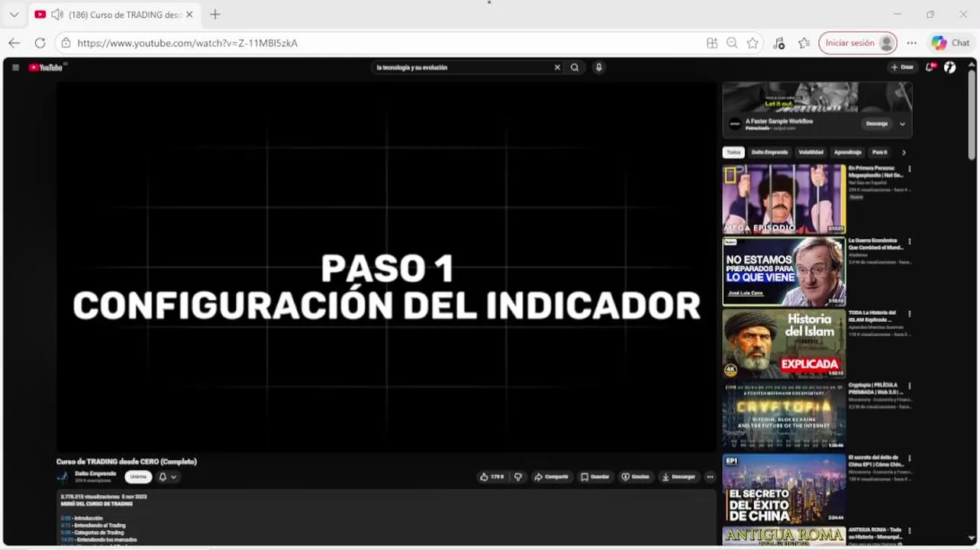Open the browser favorites list
This screenshot has height=550, width=980.
coord(804,43)
